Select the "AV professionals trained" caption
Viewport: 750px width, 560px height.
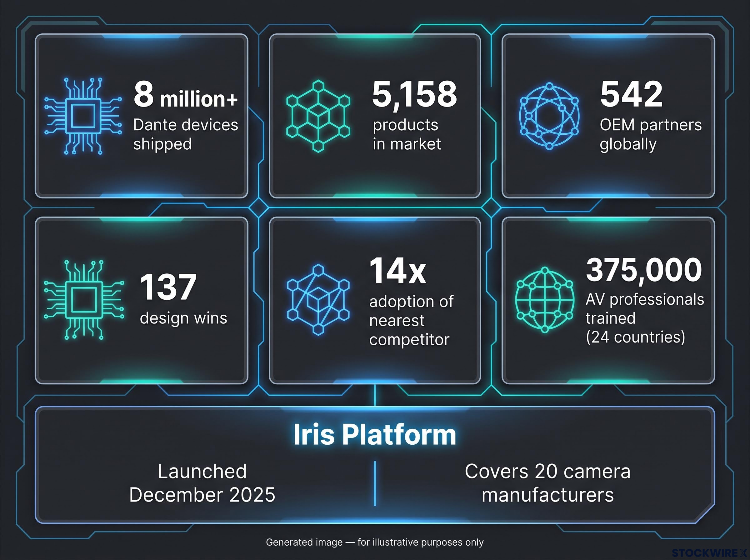[x=645, y=308]
